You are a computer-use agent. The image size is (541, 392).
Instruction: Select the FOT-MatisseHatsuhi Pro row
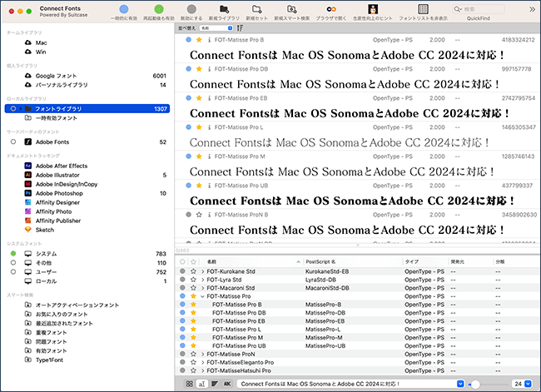pyautogui.click(x=357, y=370)
